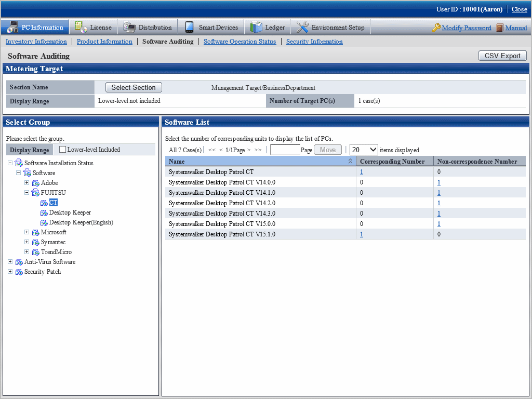Click the CT group icon
This screenshot has height=399, width=532.
click(44, 203)
